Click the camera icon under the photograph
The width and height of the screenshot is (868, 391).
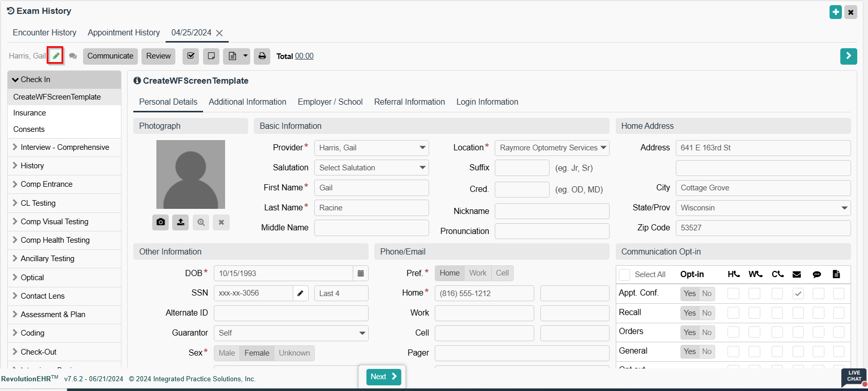click(x=160, y=222)
